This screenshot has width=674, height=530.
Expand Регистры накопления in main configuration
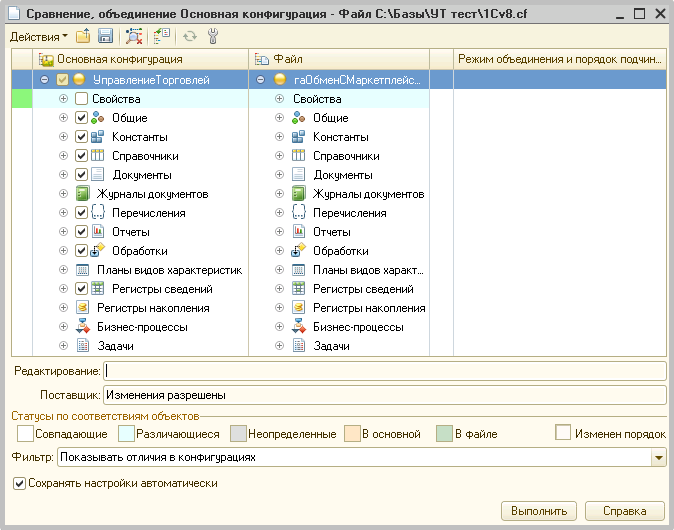[x=63, y=307]
